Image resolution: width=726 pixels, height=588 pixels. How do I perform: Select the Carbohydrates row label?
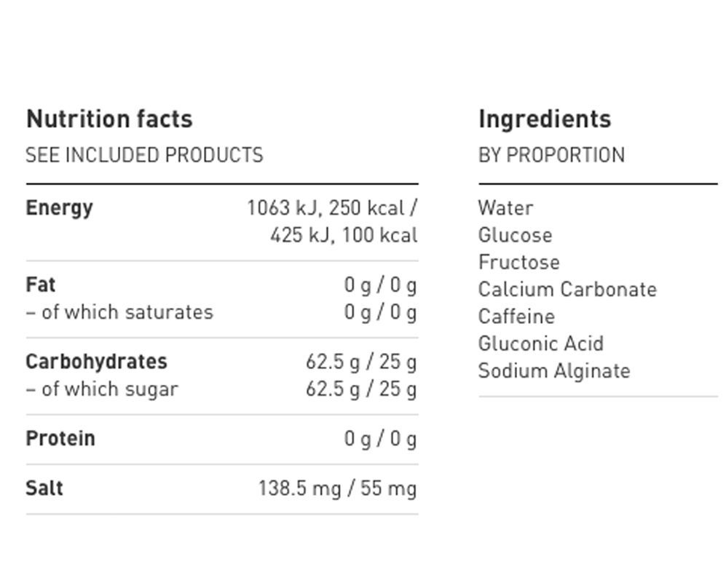pos(96,362)
